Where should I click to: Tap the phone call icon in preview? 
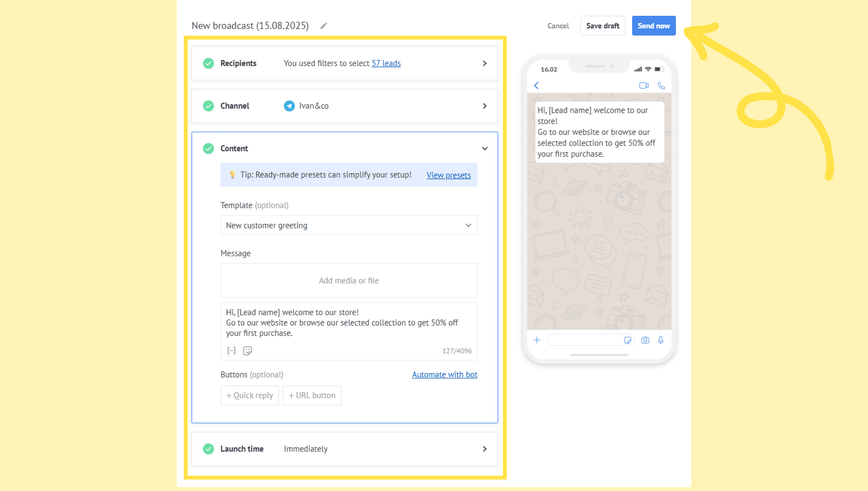pyautogui.click(x=661, y=85)
